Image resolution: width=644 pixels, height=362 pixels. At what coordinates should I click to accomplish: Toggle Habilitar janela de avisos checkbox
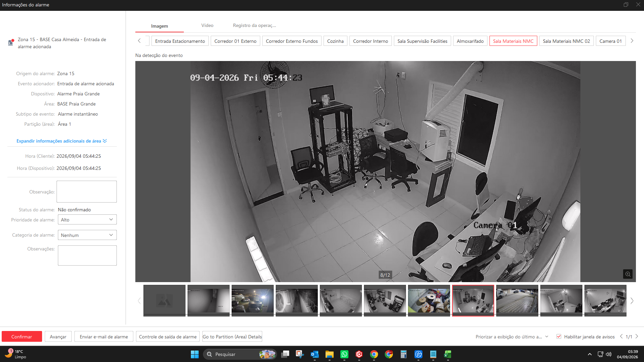point(559,336)
